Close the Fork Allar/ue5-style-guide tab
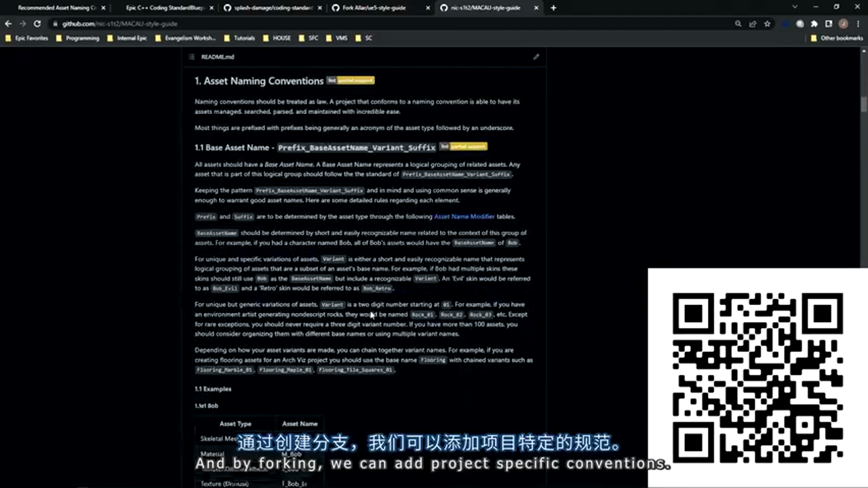Image resolution: width=868 pixels, height=488 pixels. pyautogui.click(x=428, y=8)
